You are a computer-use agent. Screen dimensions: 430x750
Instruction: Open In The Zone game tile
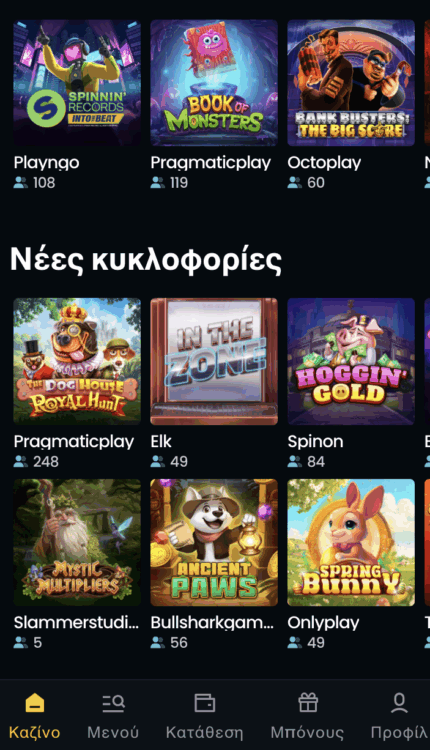pyautogui.click(x=214, y=361)
